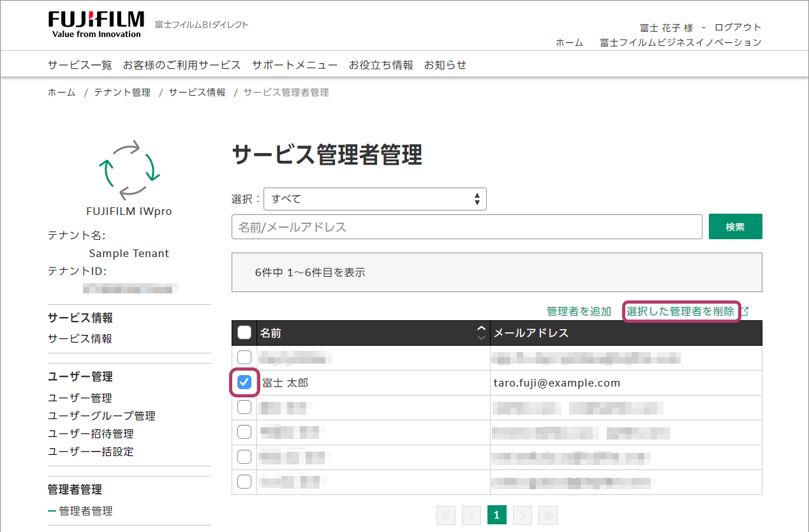Click the ログアウト link
The height and width of the screenshot is (532, 809).
pyautogui.click(x=738, y=27)
